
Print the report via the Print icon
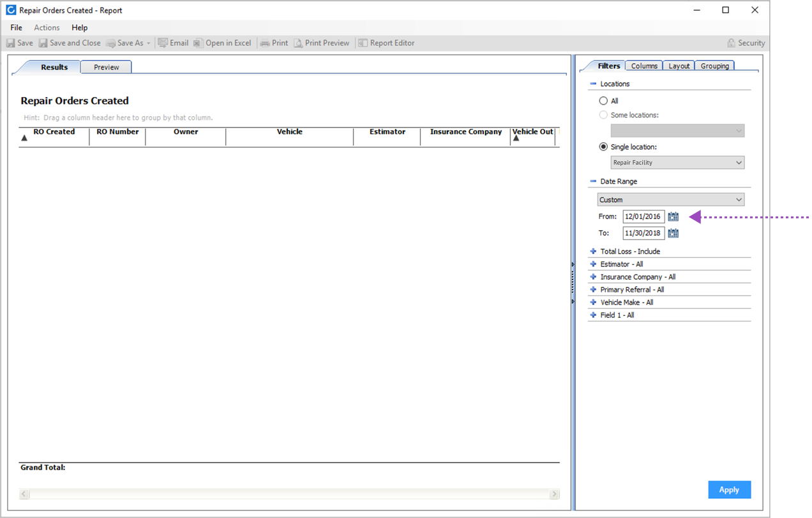point(274,43)
